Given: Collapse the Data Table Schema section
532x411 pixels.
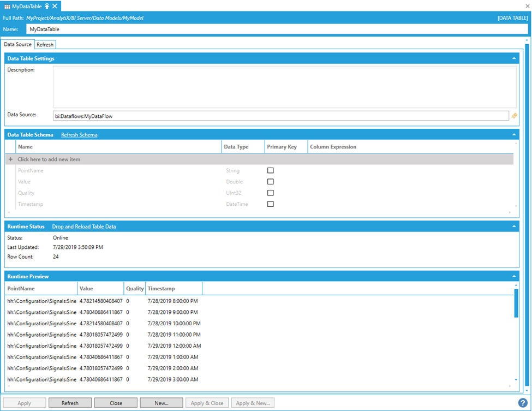Looking at the screenshot, I should 513,135.
